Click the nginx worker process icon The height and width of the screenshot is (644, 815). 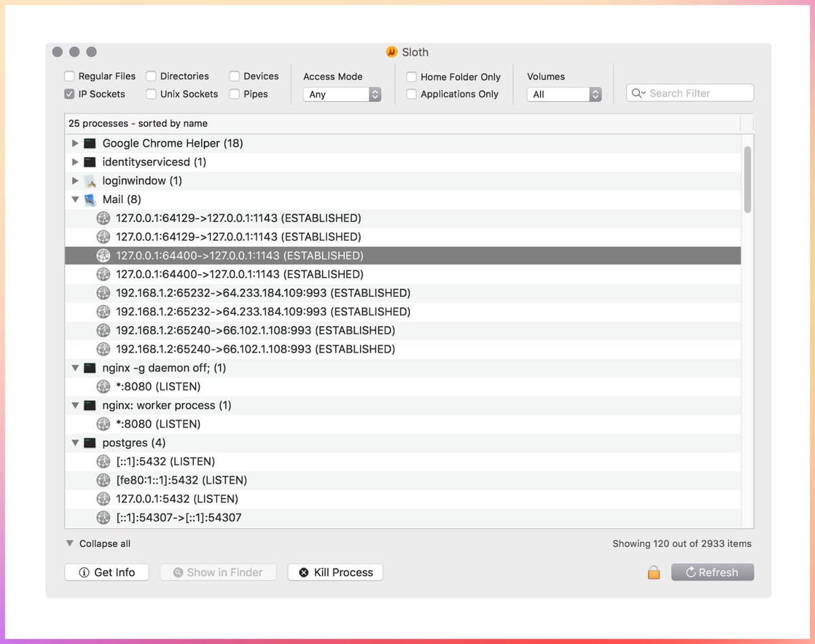(x=90, y=405)
